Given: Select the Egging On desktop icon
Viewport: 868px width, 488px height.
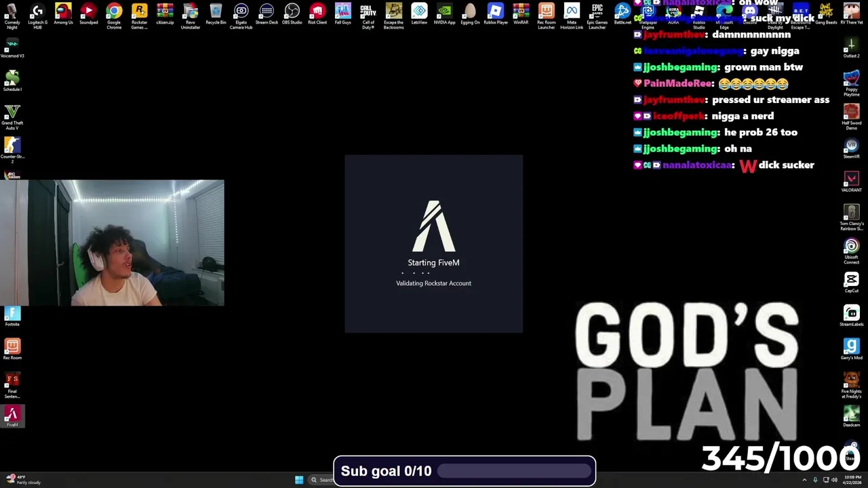Looking at the screenshot, I should coord(470,14).
